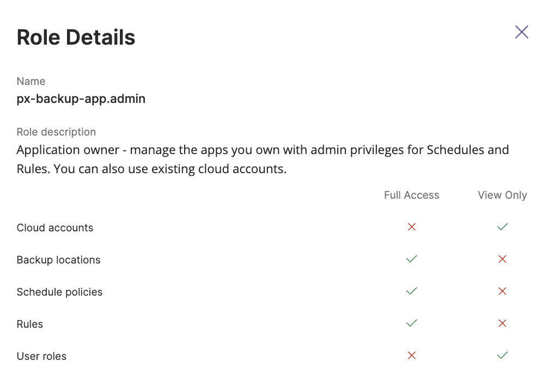The width and height of the screenshot is (548, 392).
Task: Click the View Only column header
Action: click(x=502, y=195)
